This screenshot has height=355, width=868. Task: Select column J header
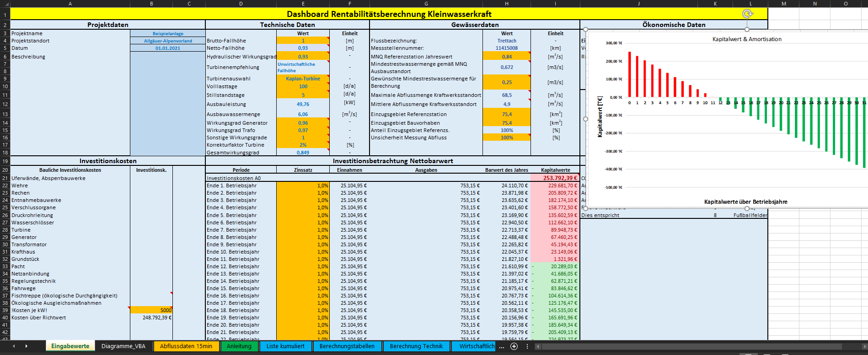(638, 4)
